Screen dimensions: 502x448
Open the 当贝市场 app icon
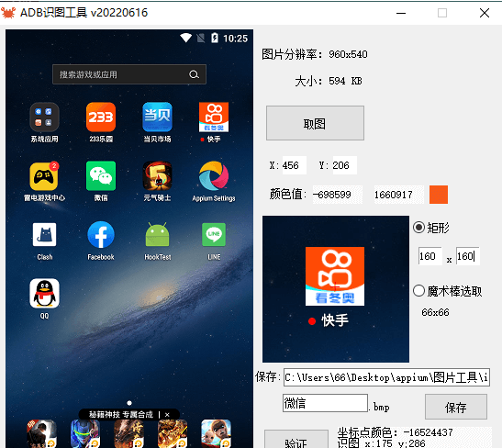pyautogui.click(x=157, y=117)
